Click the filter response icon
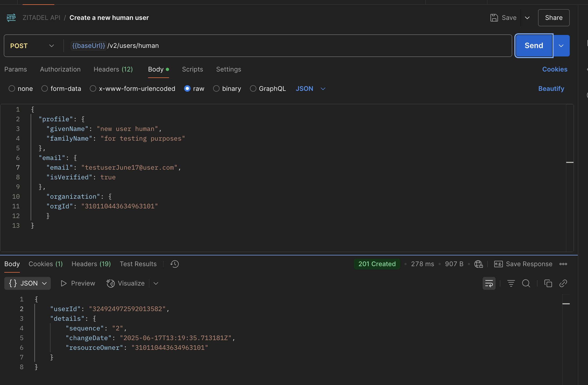 (511, 283)
